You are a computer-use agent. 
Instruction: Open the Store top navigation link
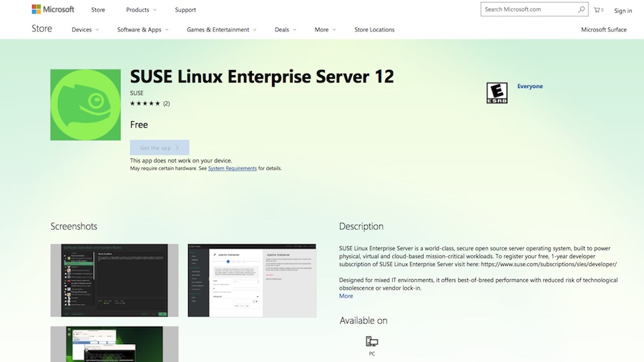pos(98,10)
